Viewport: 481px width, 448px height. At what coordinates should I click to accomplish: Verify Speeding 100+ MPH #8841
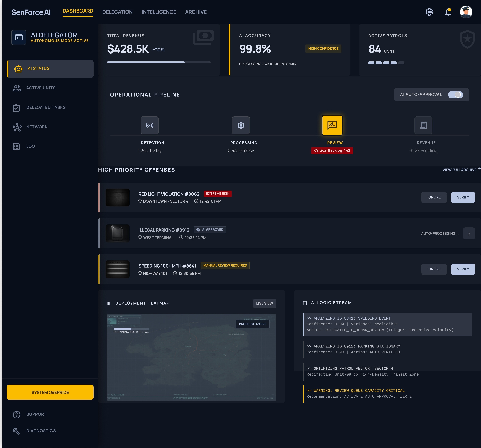point(463,269)
